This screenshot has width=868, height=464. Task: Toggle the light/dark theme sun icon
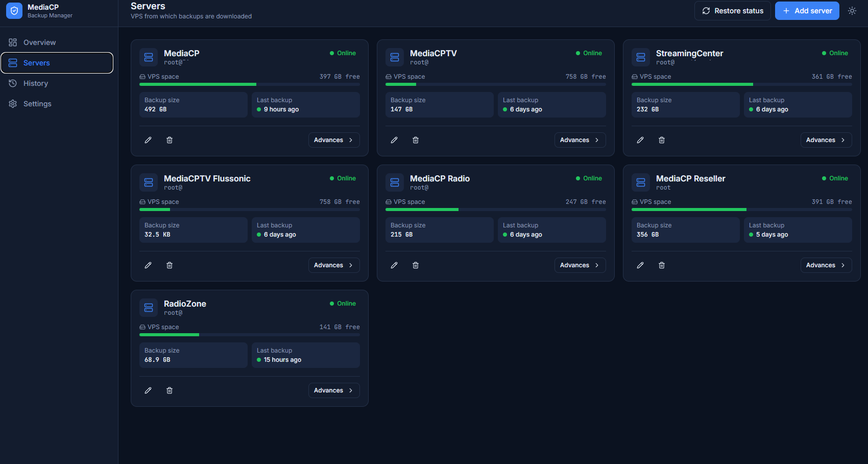click(852, 11)
